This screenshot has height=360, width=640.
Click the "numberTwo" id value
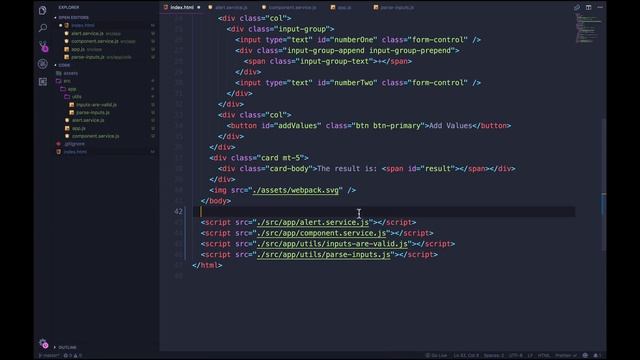(353, 83)
